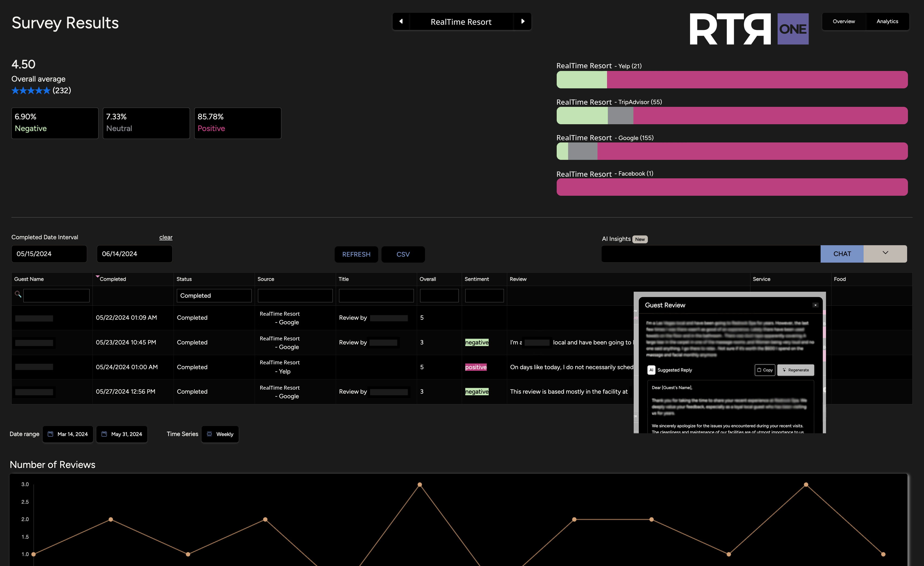Expand the chevron dropdown beside CHAT
Image resolution: width=924 pixels, height=566 pixels.
pos(885,254)
